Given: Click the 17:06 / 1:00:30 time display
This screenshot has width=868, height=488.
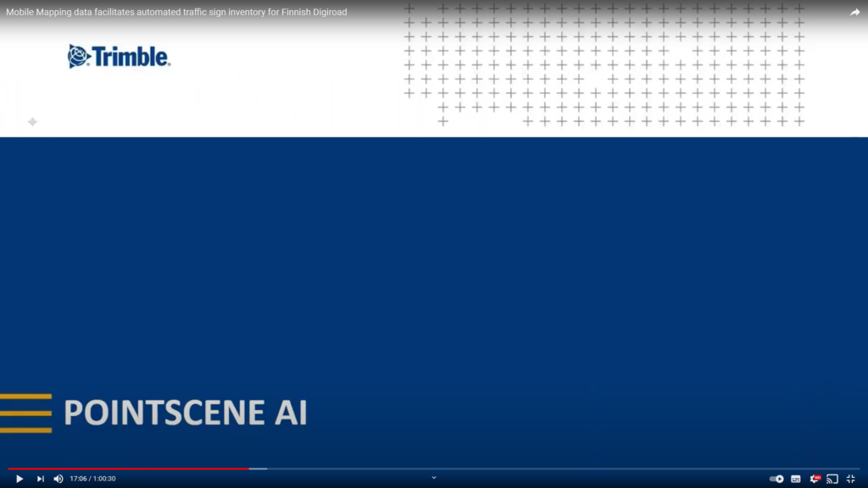Looking at the screenshot, I should [92, 479].
